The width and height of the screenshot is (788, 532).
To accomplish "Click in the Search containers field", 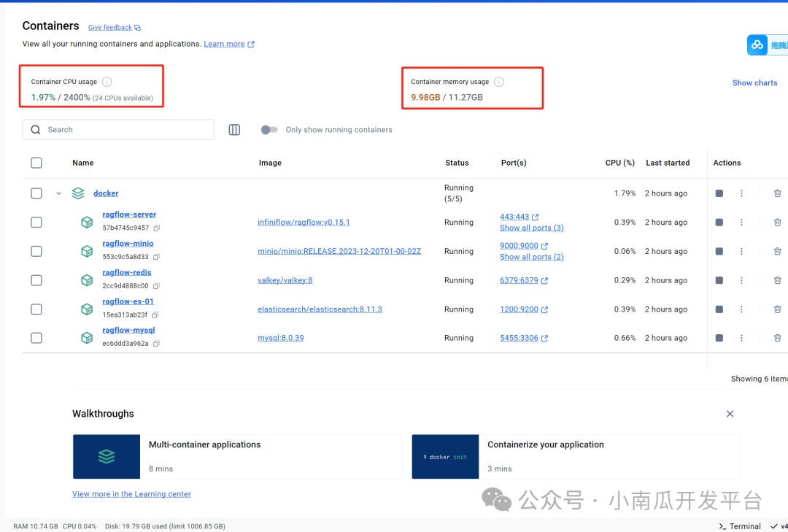I will 118,130.
